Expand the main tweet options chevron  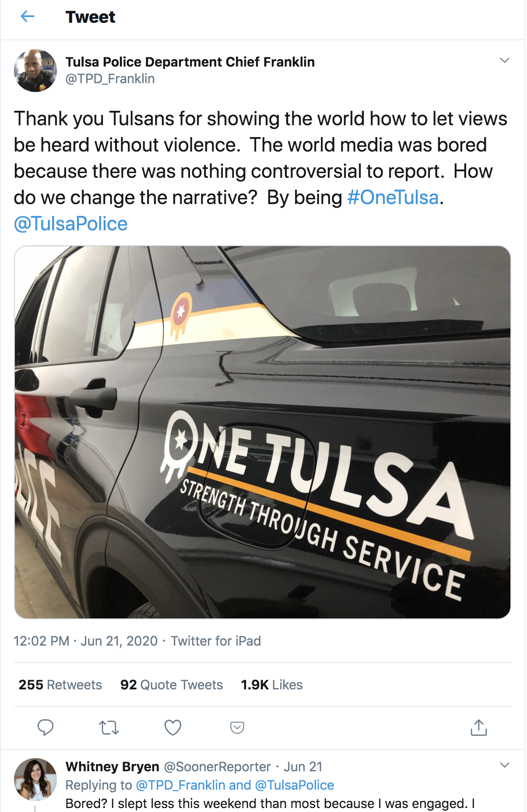(504, 60)
